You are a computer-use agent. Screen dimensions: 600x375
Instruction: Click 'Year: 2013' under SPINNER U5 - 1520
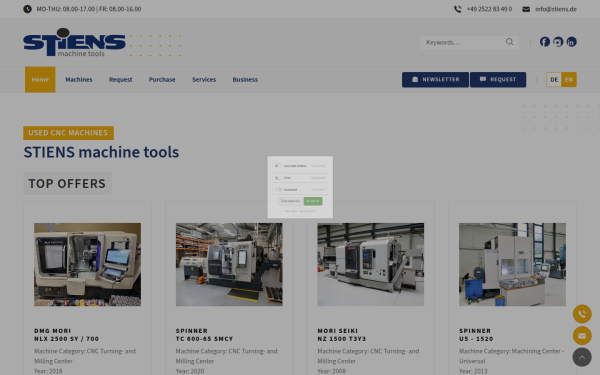pos(473,371)
